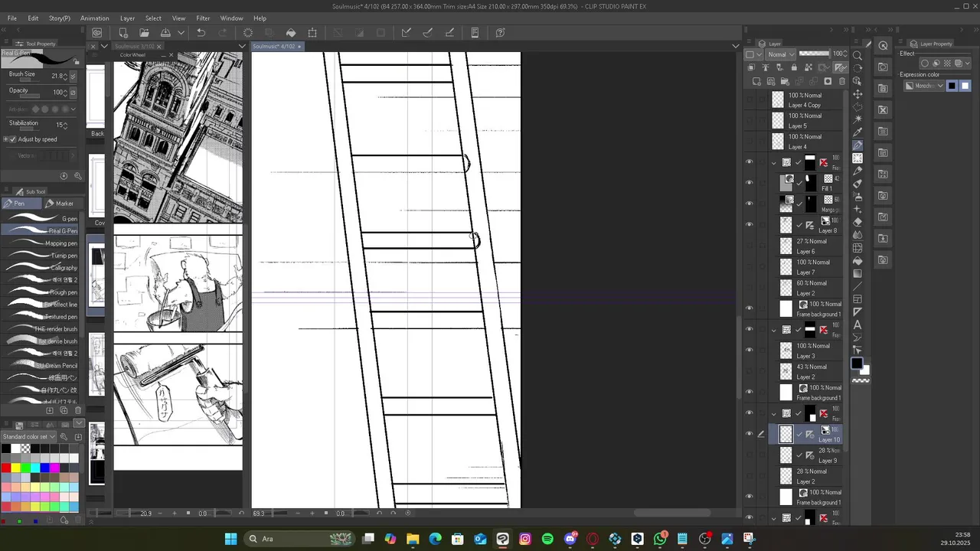Select the Turnip pen sub tool
The width and height of the screenshot is (980, 551).
coord(40,256)
